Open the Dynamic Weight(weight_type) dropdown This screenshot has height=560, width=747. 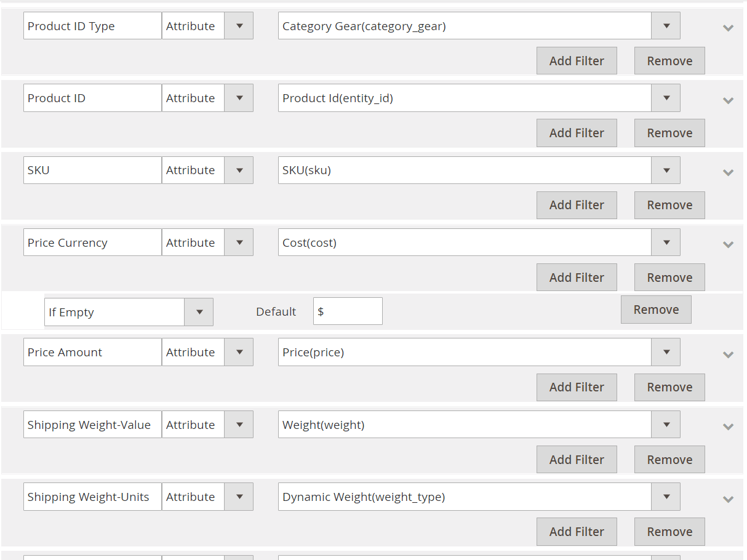479,497
